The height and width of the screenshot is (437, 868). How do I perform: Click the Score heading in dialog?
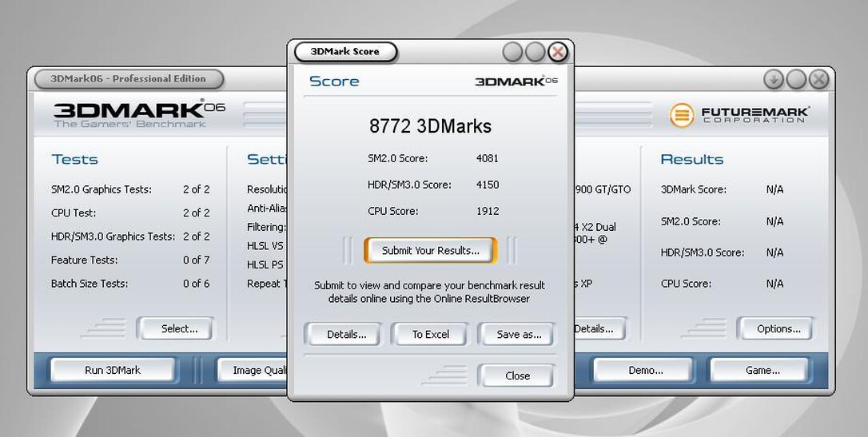[334, 81]
